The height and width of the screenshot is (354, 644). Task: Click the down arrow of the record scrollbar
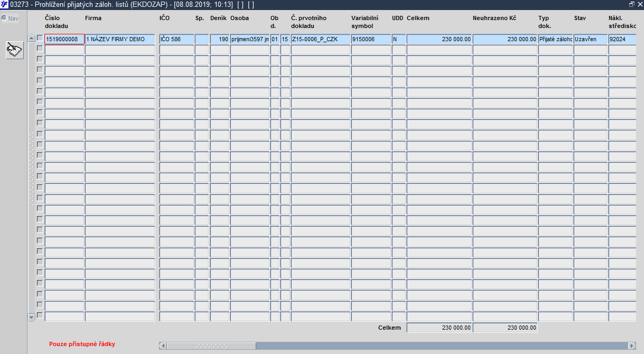31,316
